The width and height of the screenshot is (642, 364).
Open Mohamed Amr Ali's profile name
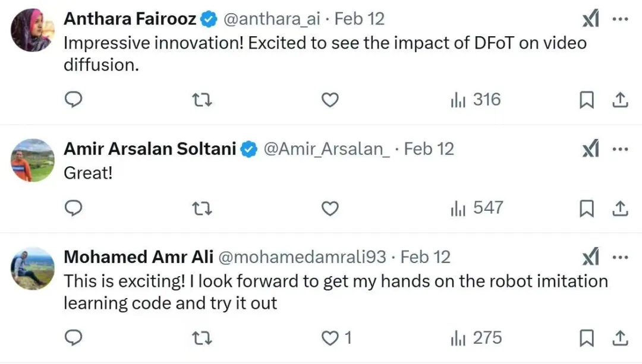tap(139, 257)
